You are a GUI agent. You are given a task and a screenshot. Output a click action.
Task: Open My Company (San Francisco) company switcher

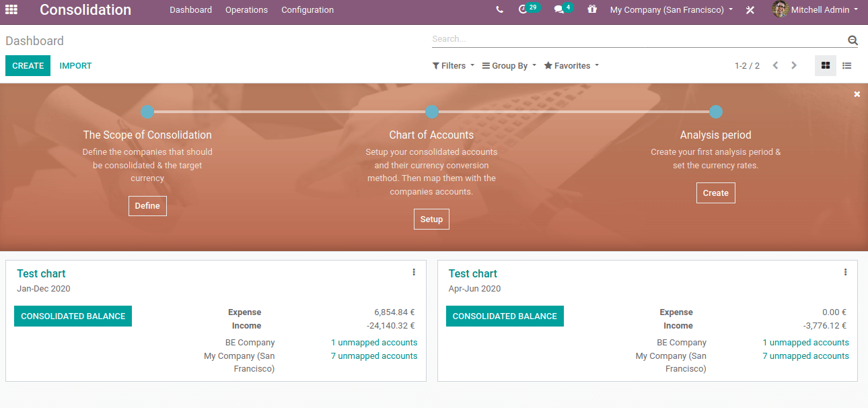(x=672, y=10)
